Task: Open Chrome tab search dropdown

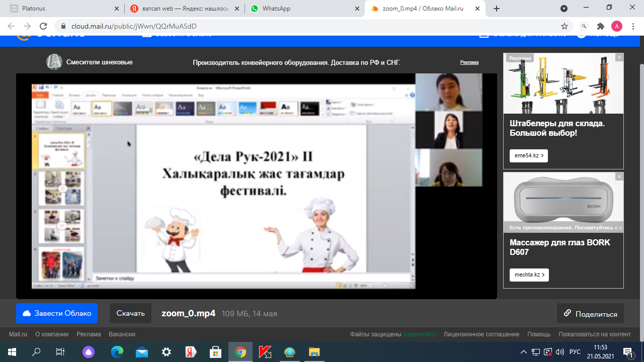Action: tap(564, 9)
